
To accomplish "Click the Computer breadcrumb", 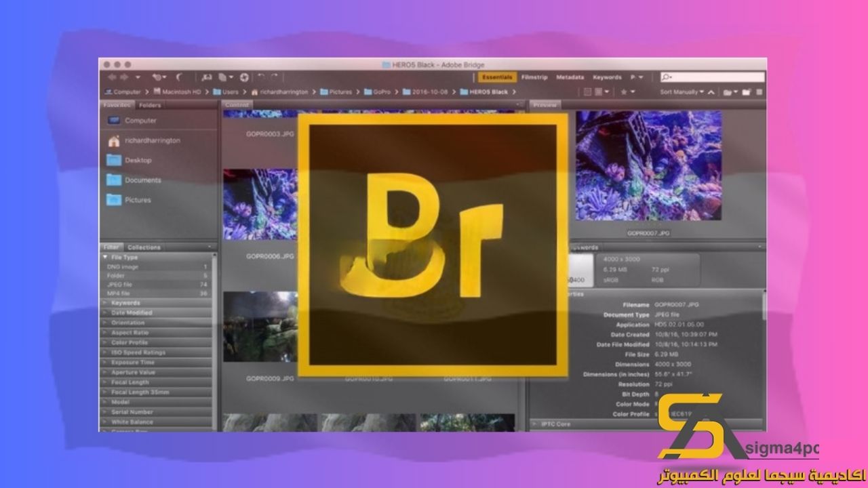I will tap(123, 91).
